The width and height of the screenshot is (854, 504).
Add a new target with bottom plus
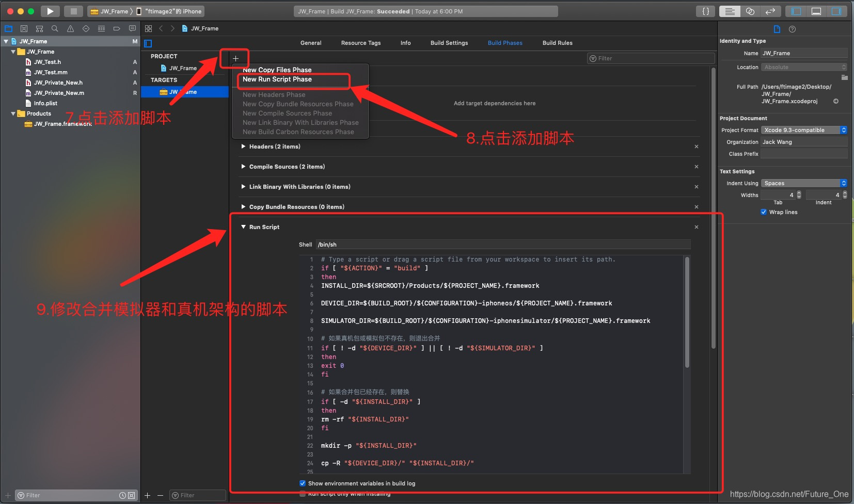pyautogui.click(x=148, y=495)
